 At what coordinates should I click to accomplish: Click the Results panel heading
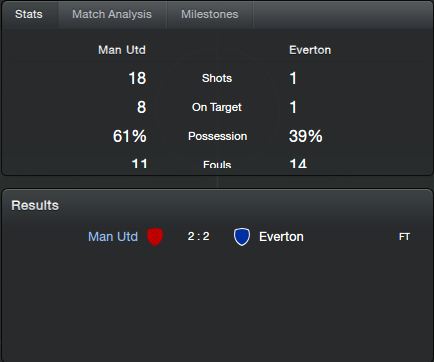[x=35, y=205]
